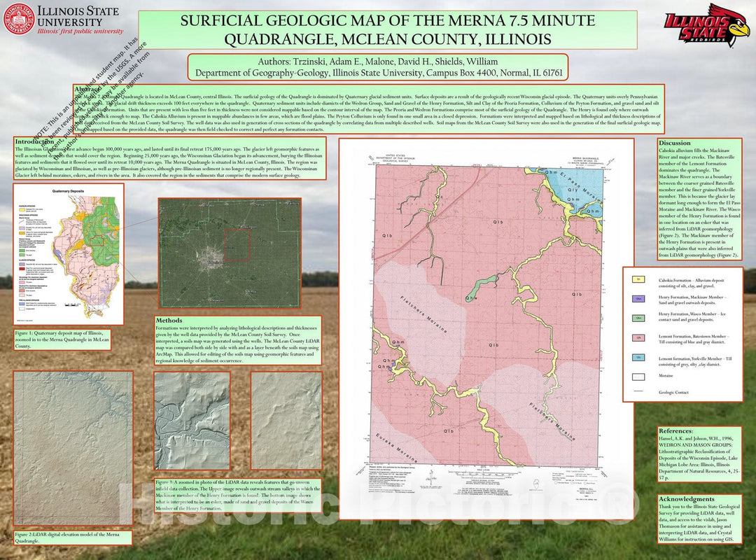Open the large LiDAR digital elevation model

tap(73, 448)
